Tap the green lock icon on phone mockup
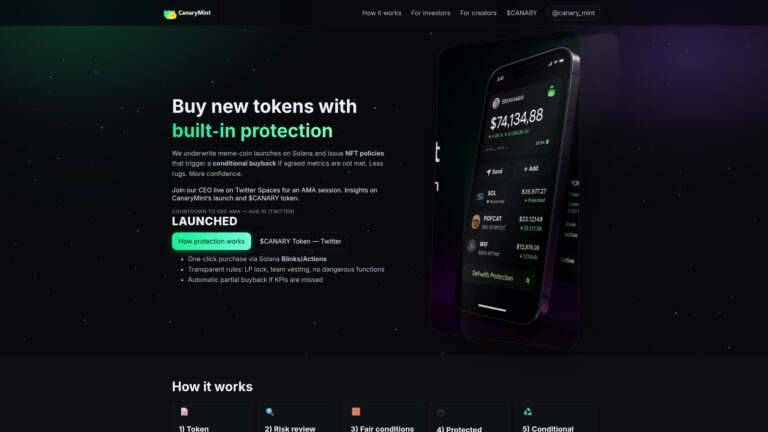768x432 pixels. (551, 91)
